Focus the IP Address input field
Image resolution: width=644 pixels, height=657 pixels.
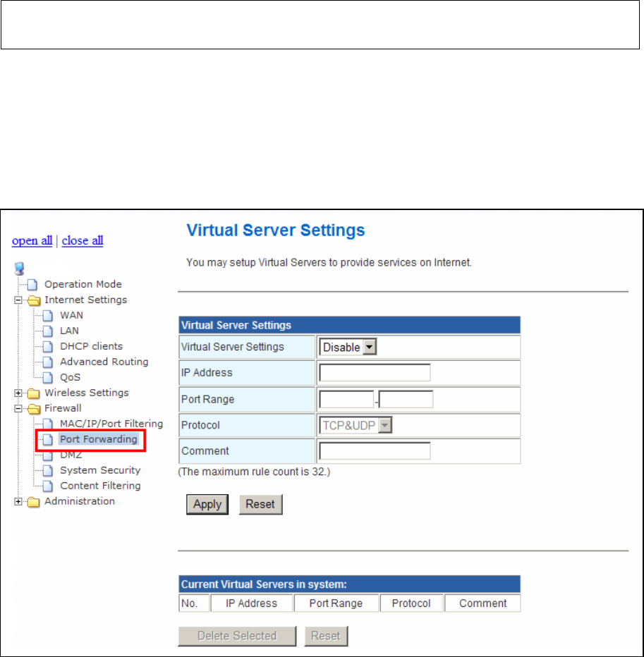point(375,372)
